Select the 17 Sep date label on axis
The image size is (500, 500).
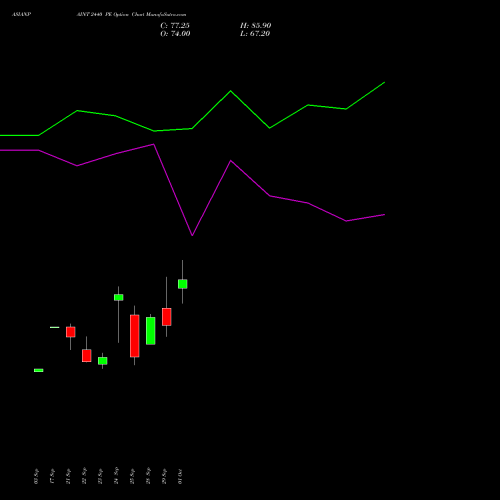coord(52,476)
